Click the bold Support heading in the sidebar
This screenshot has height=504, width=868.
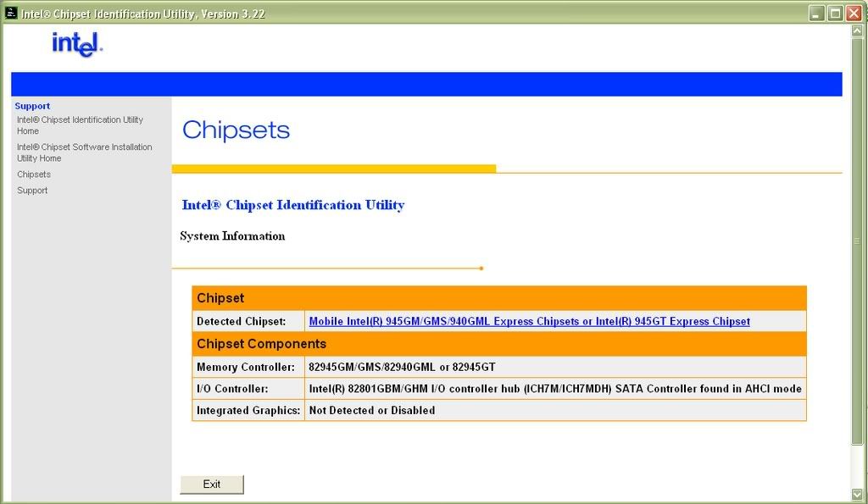coord(32,106)
